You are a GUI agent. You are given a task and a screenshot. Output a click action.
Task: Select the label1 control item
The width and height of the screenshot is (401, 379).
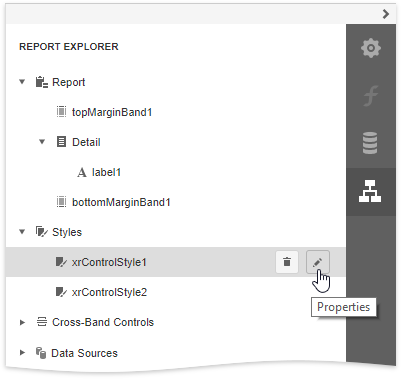(106, 172)
